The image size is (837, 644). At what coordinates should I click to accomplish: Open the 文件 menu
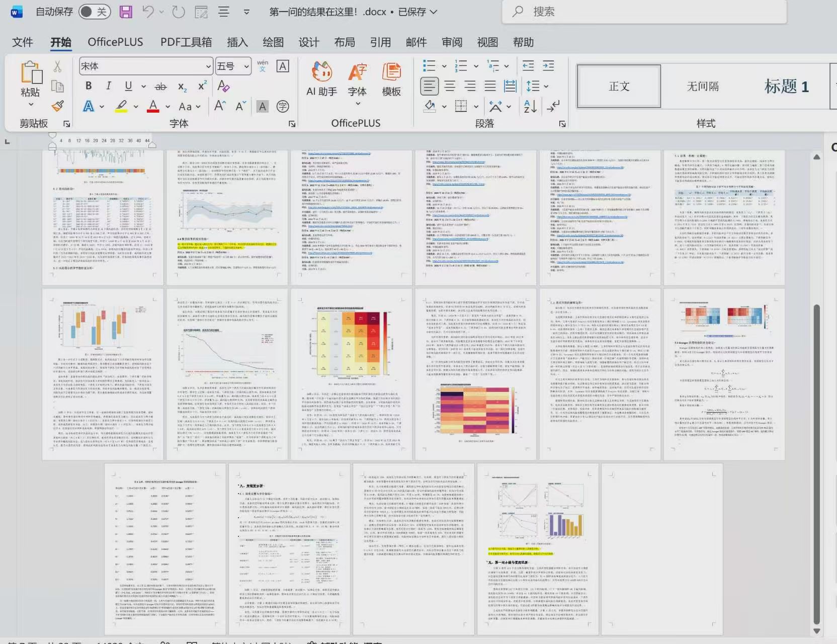click(23, 42)
